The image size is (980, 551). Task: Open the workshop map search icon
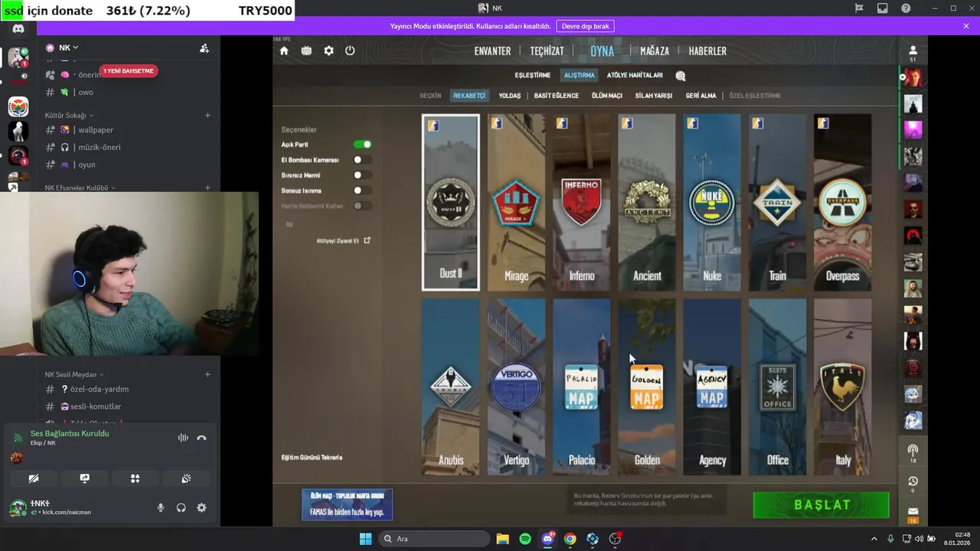coord(680,76)
